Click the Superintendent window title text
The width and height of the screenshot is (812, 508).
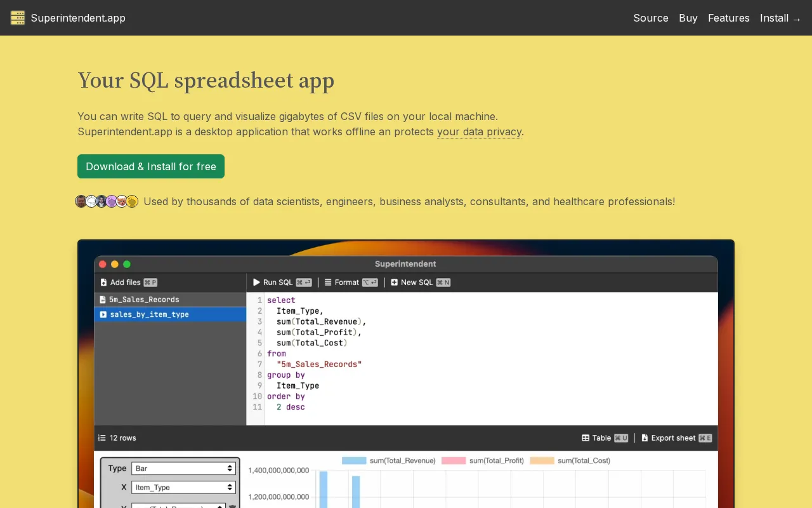point(405,264)
